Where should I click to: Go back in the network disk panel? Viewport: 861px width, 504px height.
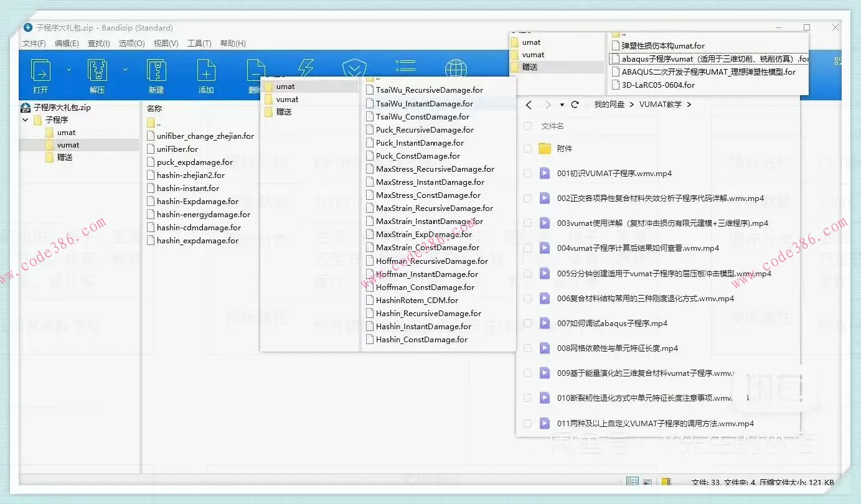[x=529, y=105]
